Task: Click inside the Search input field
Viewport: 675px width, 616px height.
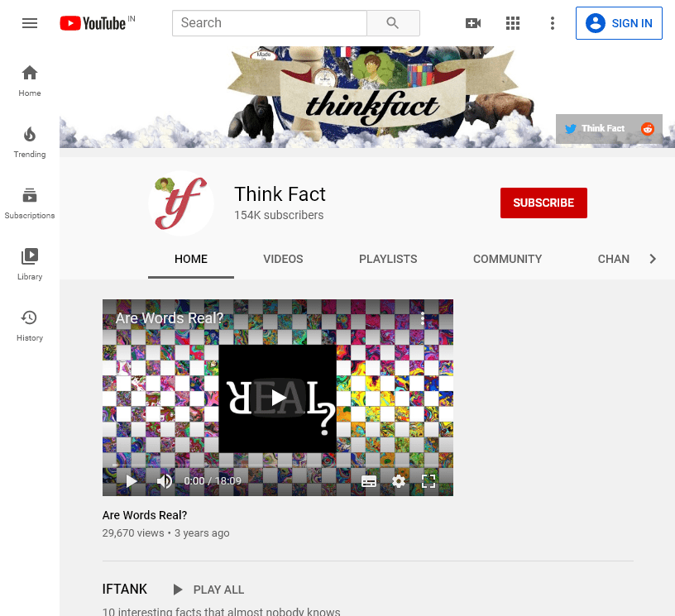Action: click(x=270, y=23)
